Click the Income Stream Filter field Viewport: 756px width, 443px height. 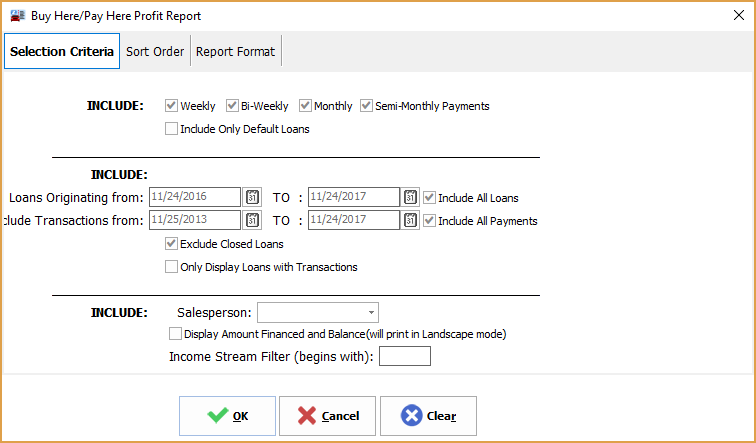point(405,356)
